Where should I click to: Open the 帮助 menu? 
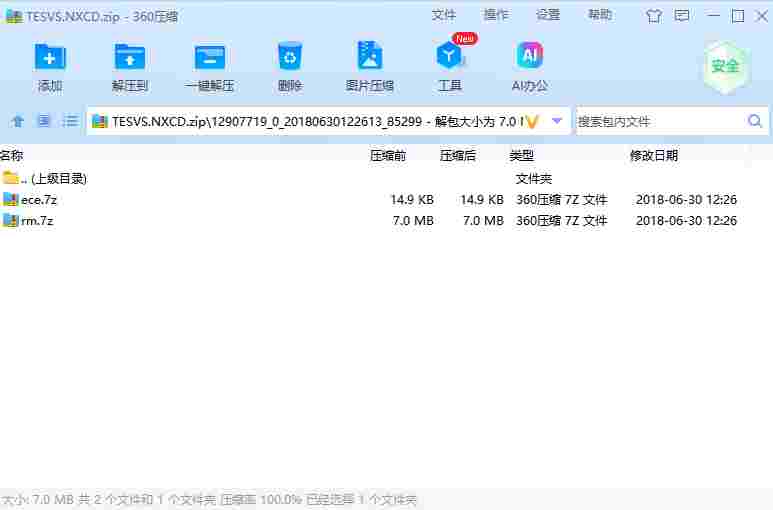pos(600,15)
